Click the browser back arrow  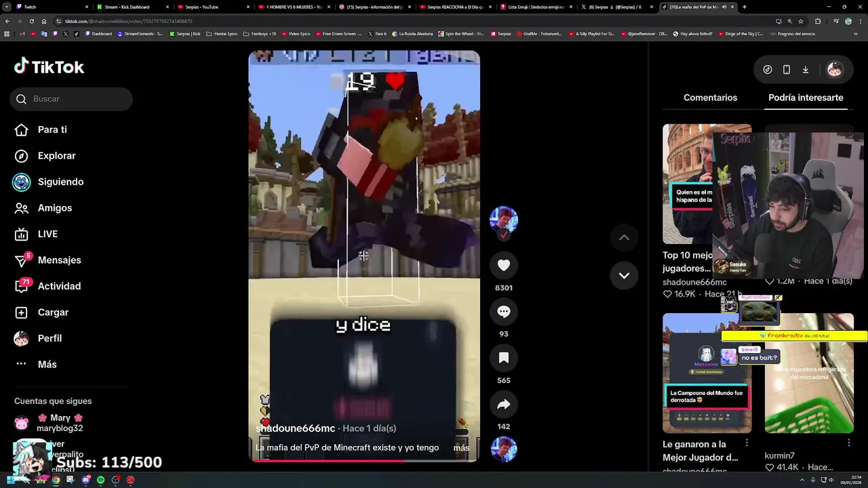click(7, 21)
